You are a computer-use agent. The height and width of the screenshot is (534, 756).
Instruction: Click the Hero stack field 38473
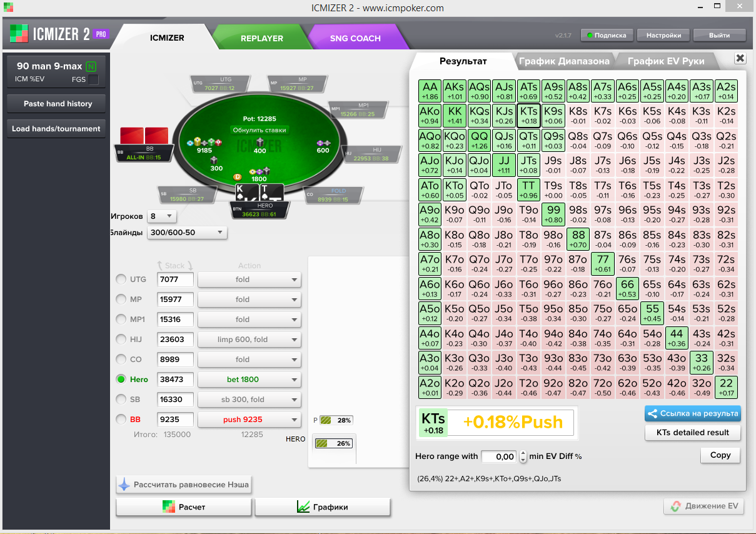click(x=175, y=380)
